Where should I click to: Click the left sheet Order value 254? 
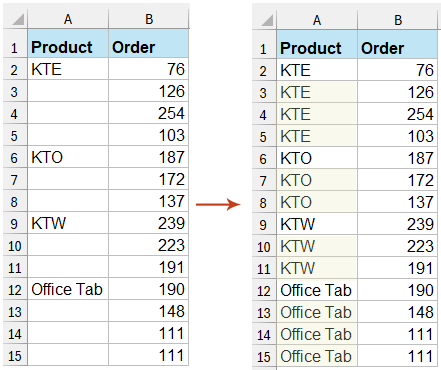(149, 113)
